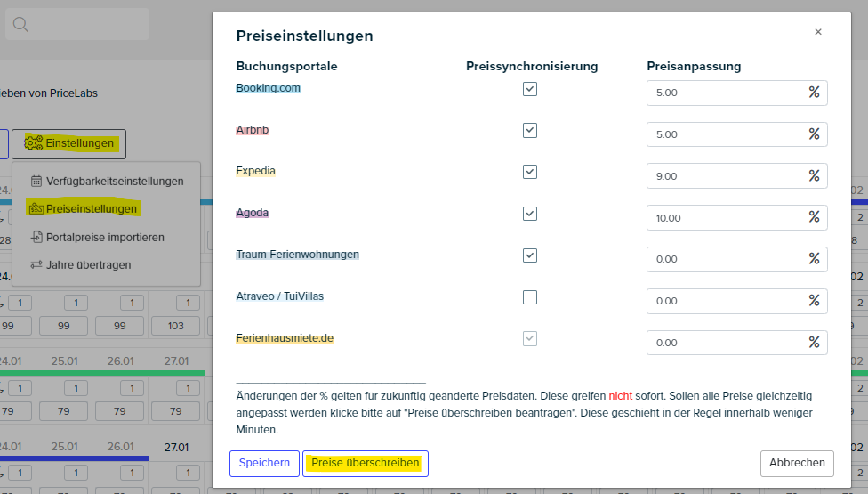Click the percent symbol next to Booking.com adjustment
Screen dimensions: 868x494
[x=814, y=93]
